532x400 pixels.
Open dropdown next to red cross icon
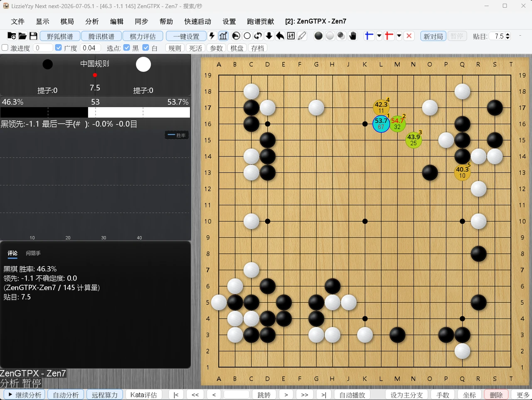[x=399, y=36]
